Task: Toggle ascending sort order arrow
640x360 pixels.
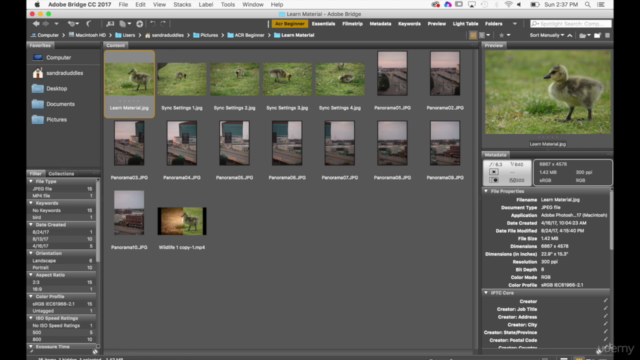Action: (x=570, y=35)
